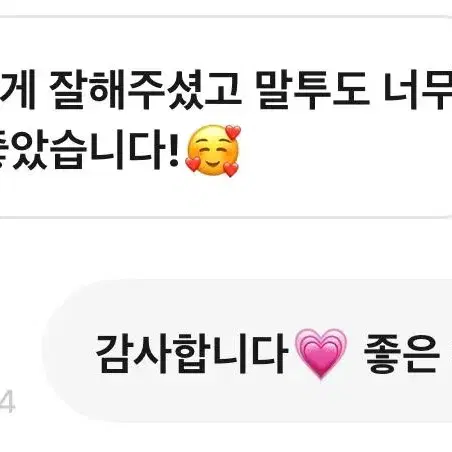Click the word 말투도 in the top message
The image size is (452, 452).
tap(312, 90)
